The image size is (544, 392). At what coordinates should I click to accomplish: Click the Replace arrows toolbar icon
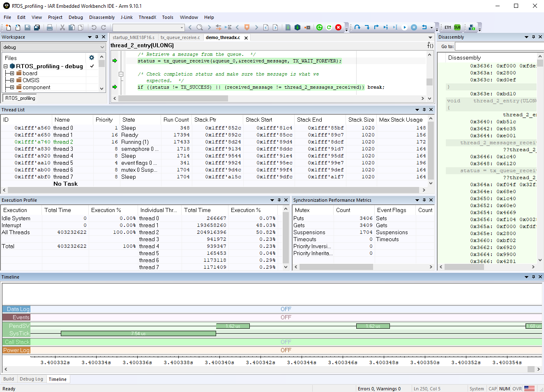click(219, 28)
